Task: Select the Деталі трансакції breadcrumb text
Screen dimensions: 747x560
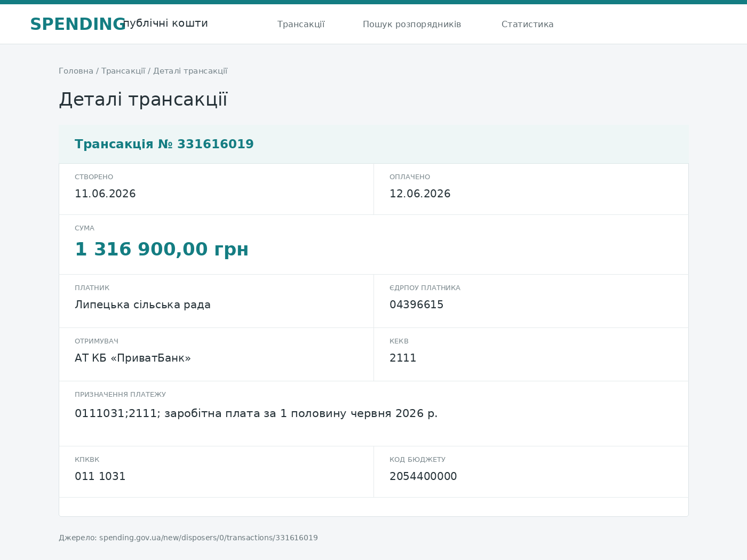Action: pyautogui.click(x=190, y=71)
